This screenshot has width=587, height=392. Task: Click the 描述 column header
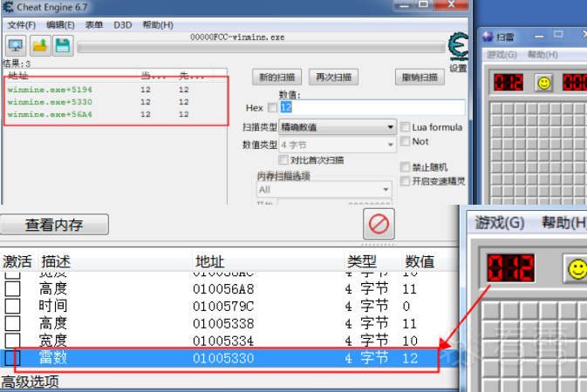tap(56, 261)
